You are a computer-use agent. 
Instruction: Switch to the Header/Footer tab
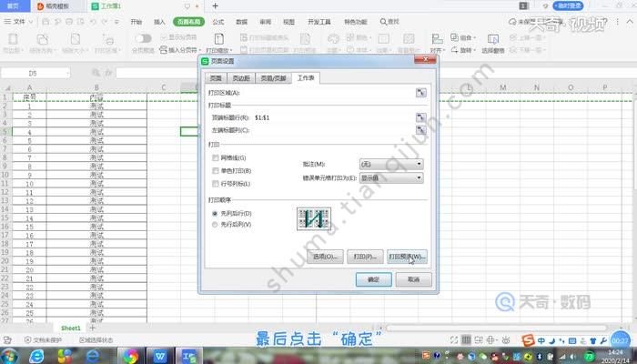(x=273, y=78)
